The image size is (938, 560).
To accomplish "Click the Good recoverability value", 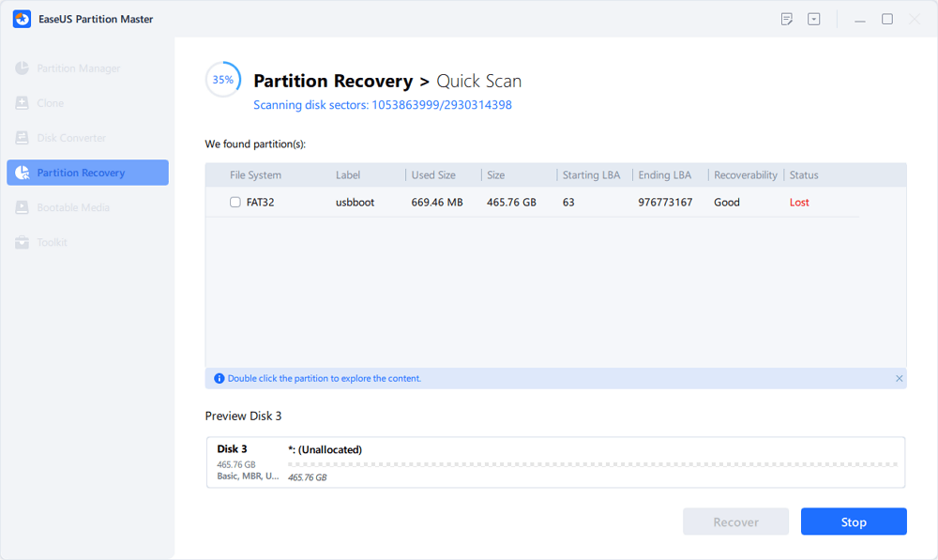I will tap(727, 203).
